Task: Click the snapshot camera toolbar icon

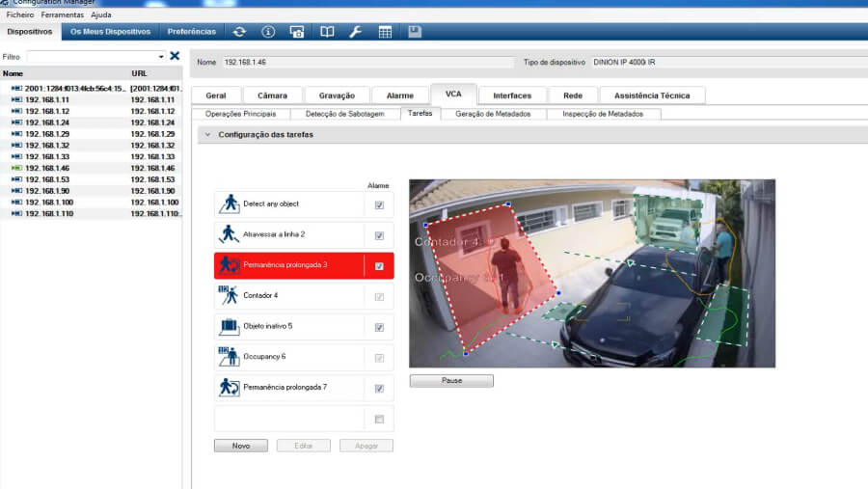Action: point(297,32)
